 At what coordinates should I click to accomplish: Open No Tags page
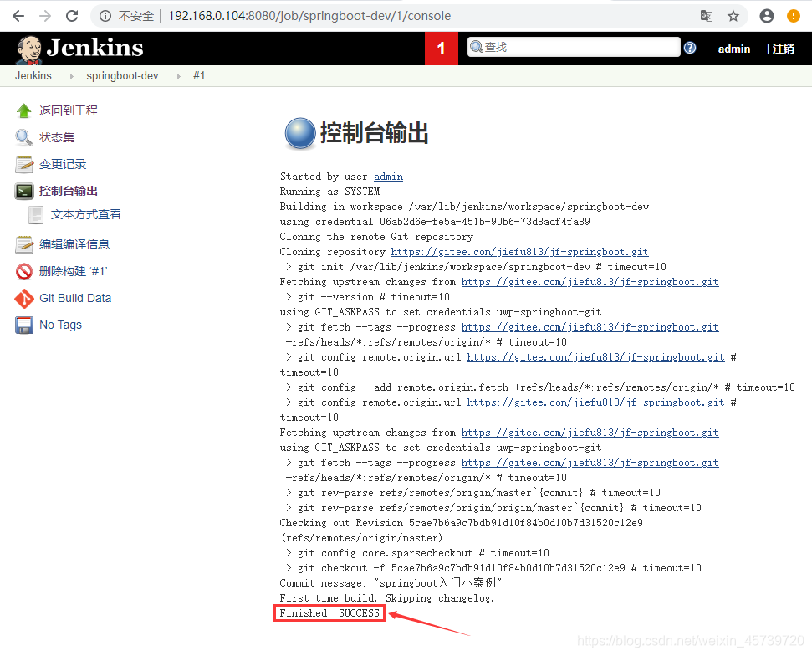[x=60, y=325]
